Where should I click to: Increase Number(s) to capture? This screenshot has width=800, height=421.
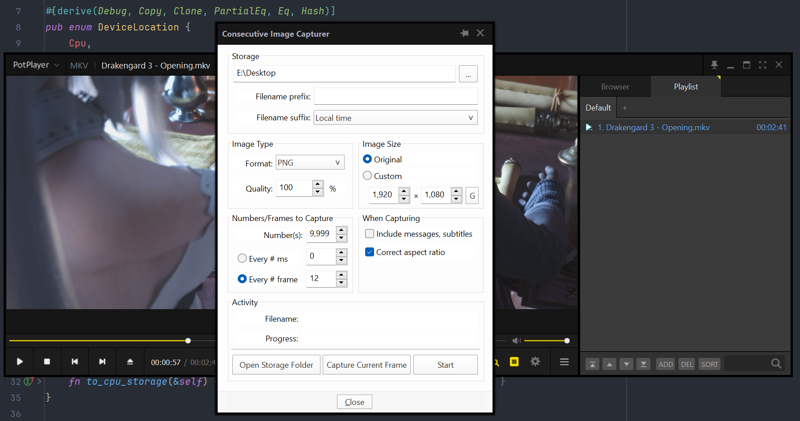(342, 230)
